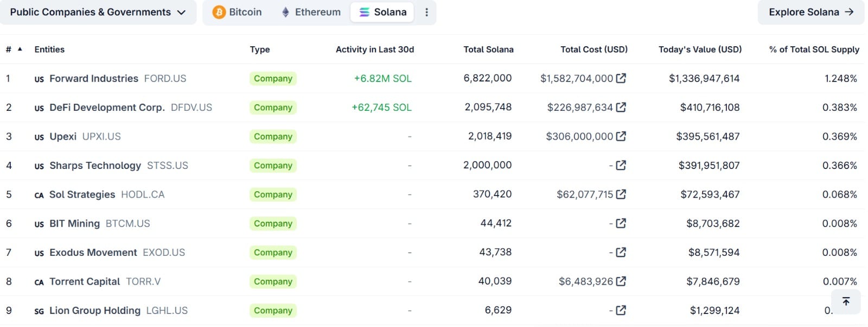868x327 pixels.
Task: Sort by Today's Value (USD) header
Action: click(x=700, y=49)
